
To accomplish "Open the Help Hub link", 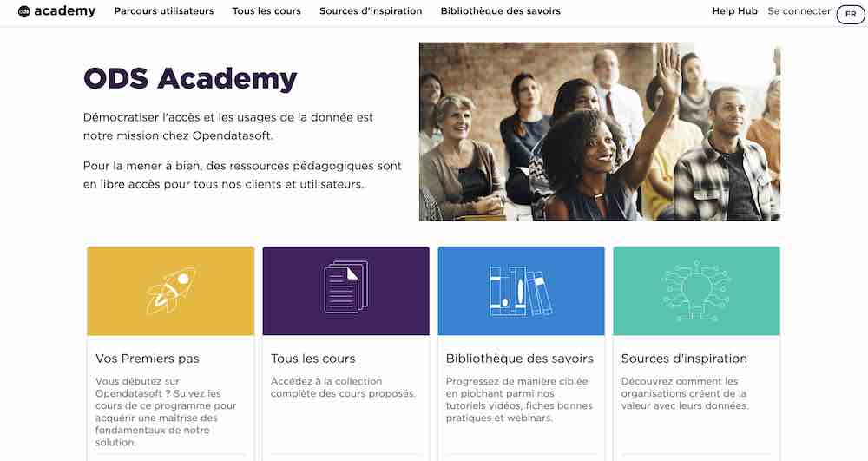I will pyautogui.click(x=734, y=11).
